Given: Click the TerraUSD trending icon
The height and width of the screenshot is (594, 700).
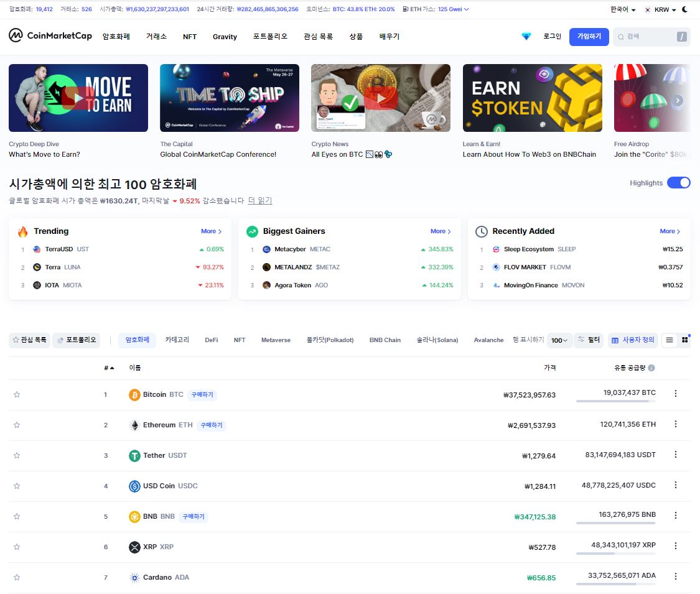Looking at the screenshot, I should [x=37, y=249].
